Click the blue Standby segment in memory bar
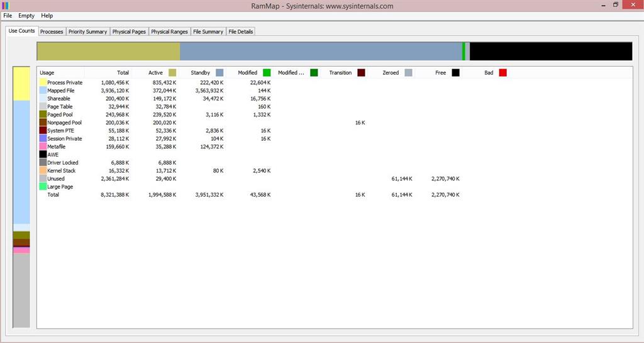This screenshot has width=644, height=343. pyautogui.click(x=321, y=52)
